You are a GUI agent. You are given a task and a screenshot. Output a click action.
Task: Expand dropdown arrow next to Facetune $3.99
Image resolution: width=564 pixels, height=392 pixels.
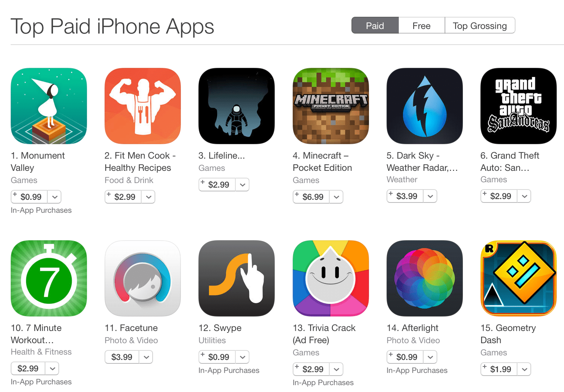tap(146, 357)
